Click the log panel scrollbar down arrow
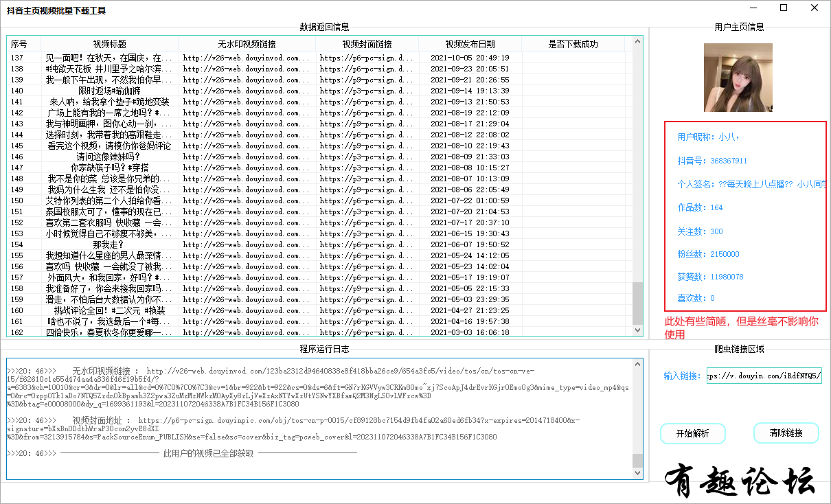 [x=637, y=473]
